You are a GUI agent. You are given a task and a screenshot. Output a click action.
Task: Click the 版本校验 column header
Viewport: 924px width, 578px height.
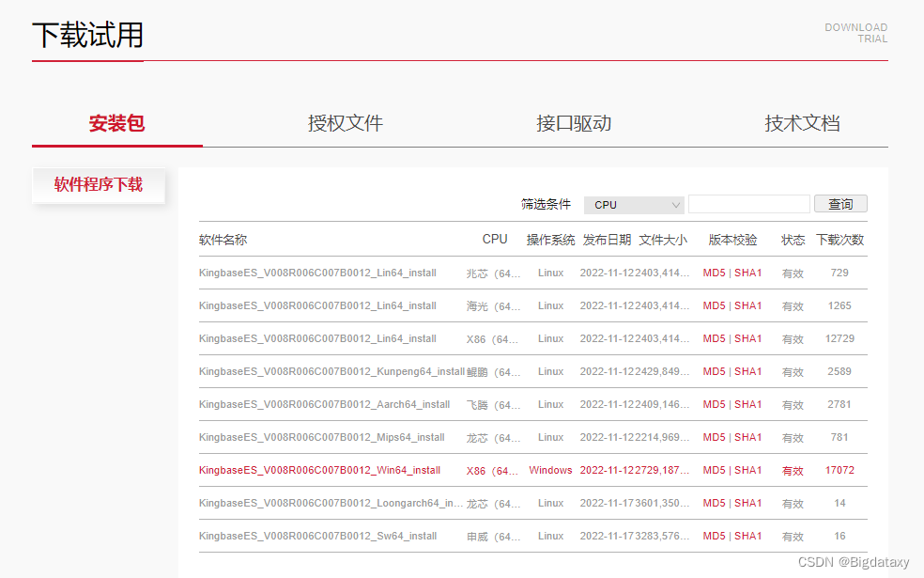732,240
